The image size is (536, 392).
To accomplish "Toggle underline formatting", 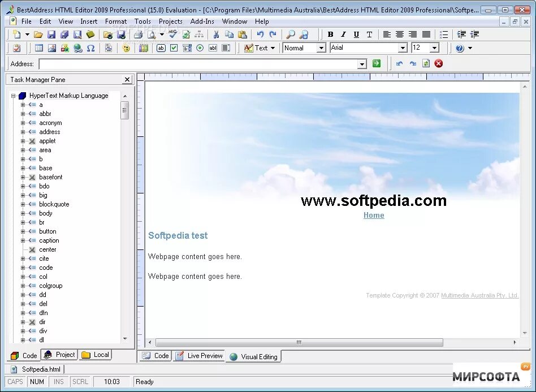I will click(356, 34).
